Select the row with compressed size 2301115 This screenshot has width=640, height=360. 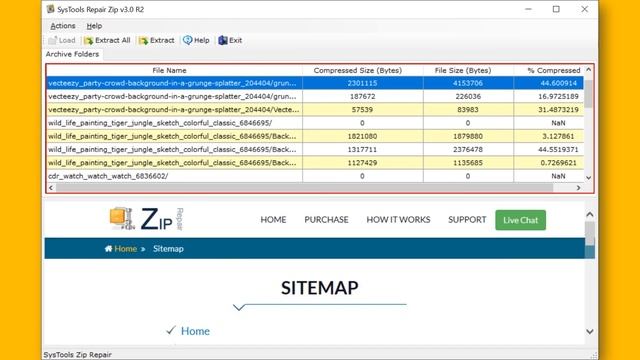click(x=315, y=83)
